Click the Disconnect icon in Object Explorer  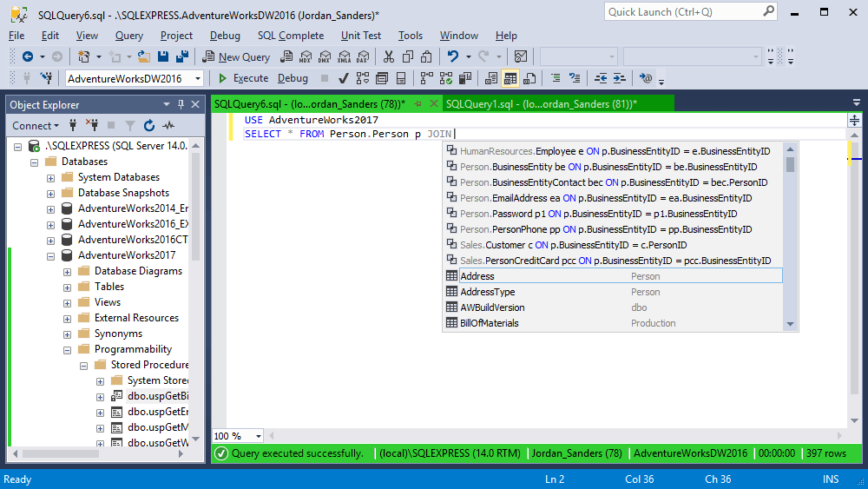point(91,126)
